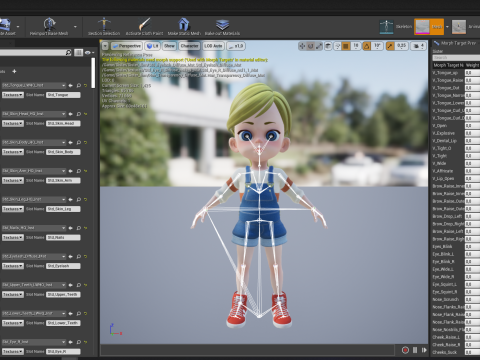Image resolution: width=480 pixels, height=360 pixels.
Task: Click the Morph Target Name column header
Action: (x=448, y=65)
